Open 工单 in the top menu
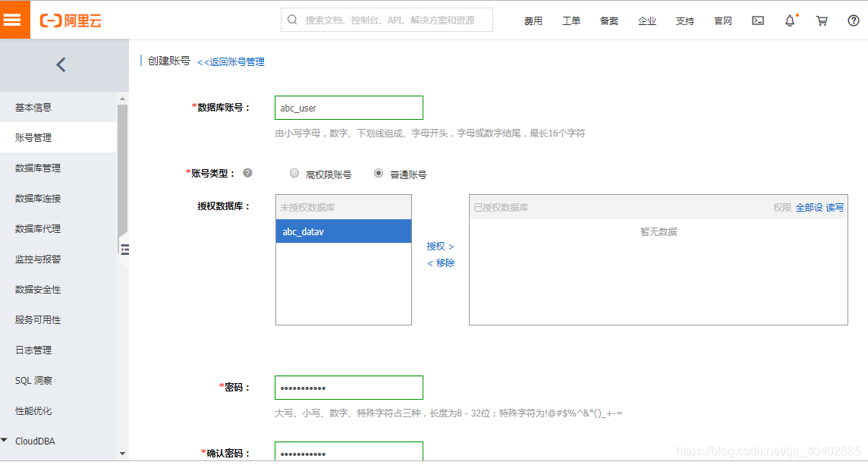The image size is (868, 465). pos(571,21)
